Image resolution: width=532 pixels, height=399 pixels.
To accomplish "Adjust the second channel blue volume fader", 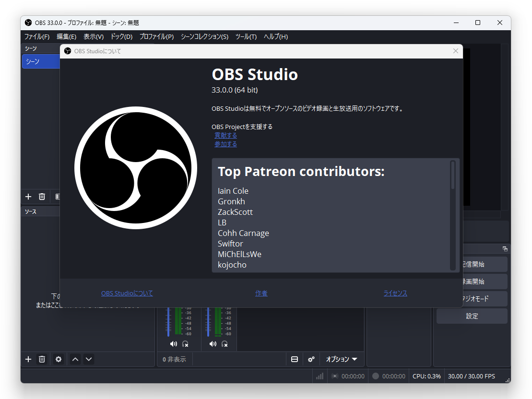I will [x=208, y=322].
